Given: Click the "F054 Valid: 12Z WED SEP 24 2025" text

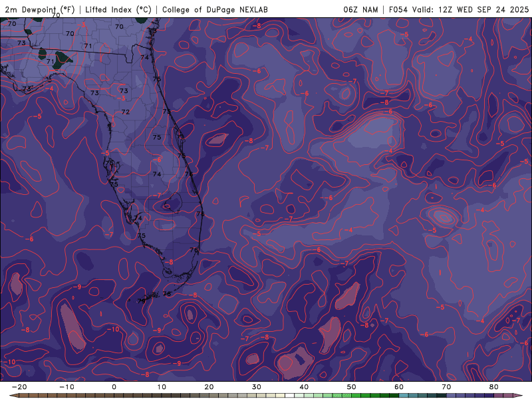Looking at the screenshot, I should (x=459, y=9).
